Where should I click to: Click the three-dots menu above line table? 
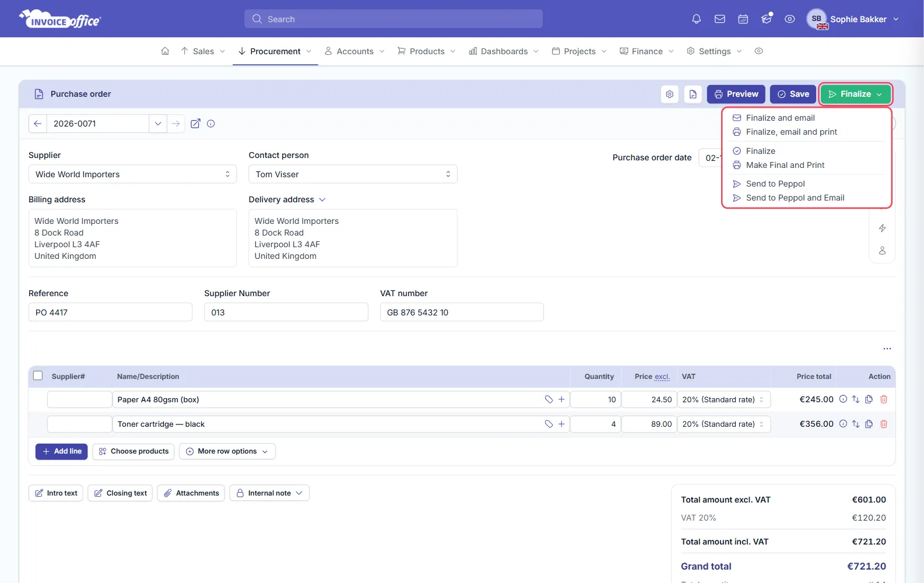887,349
